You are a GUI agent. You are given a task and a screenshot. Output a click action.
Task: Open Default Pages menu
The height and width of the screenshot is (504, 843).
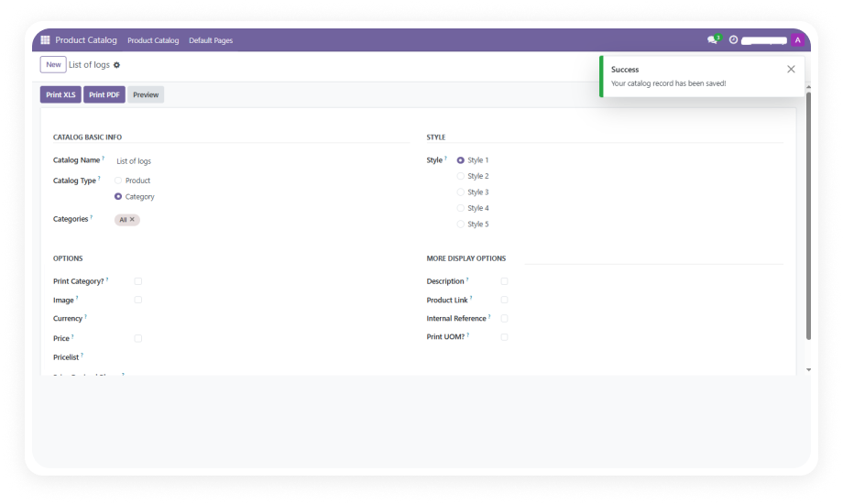coord(211,40)
